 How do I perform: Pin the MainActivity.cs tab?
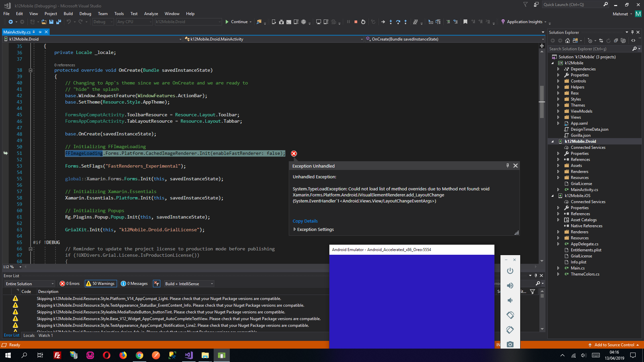click(x=40, y=32)
